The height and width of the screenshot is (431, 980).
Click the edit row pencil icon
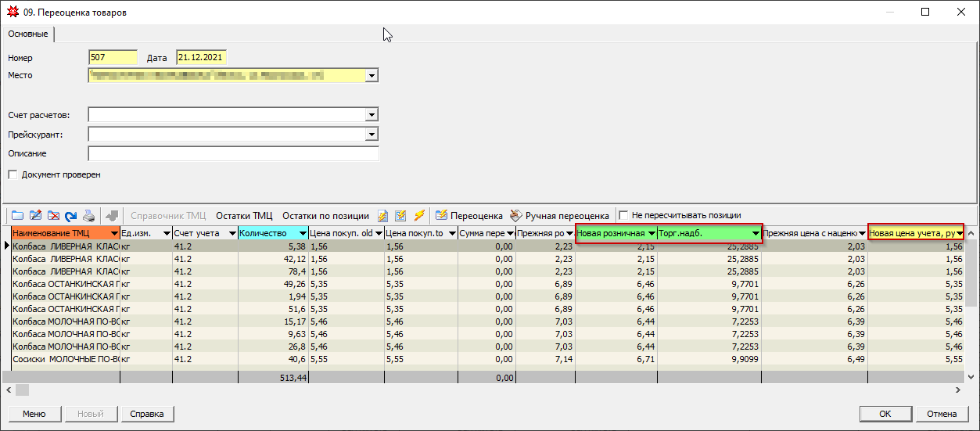tap(35, 216)
